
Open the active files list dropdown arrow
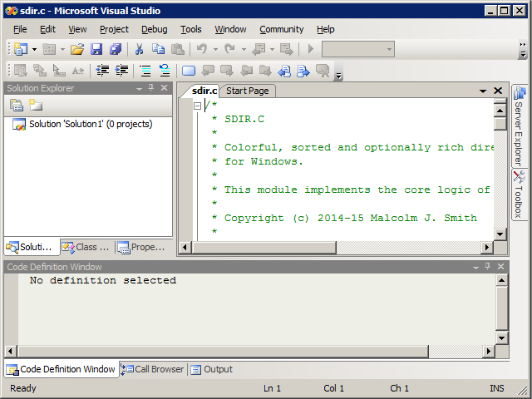click(x=483, y=91)
